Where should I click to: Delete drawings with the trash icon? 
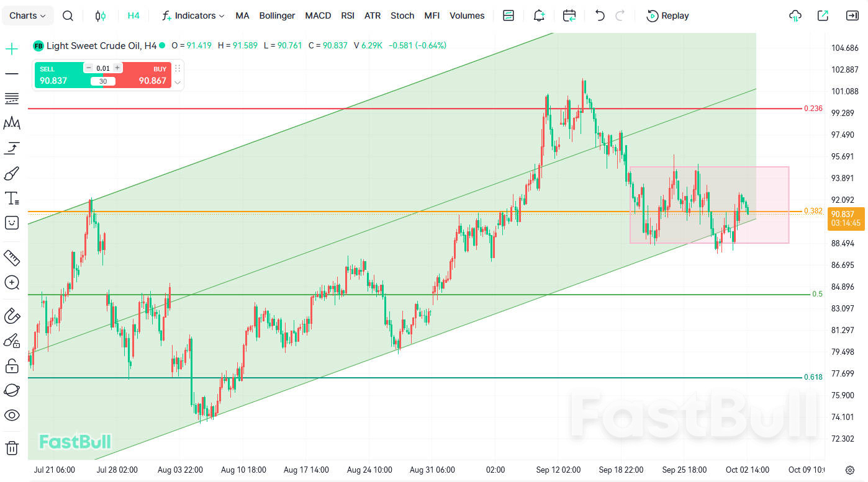coord(12,447)
